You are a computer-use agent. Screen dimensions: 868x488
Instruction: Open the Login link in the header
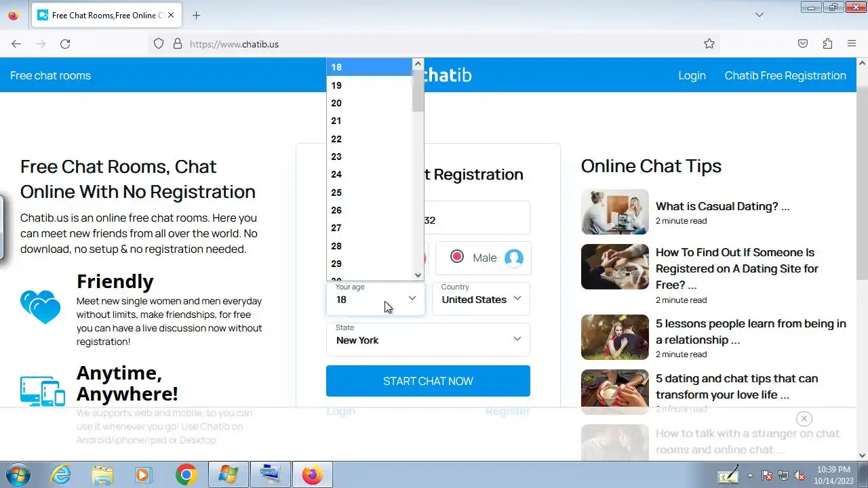pyautogui.click(x=692, y=75)
